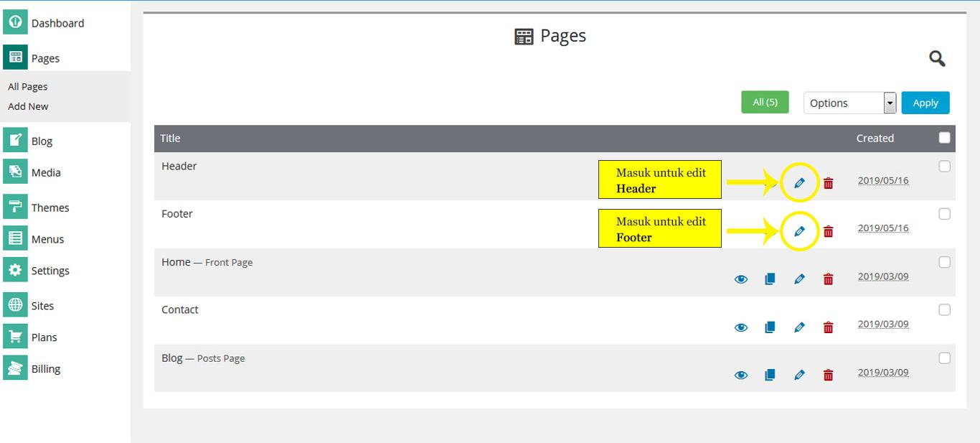980x443 pixels.
Task: Check the Home row checkbox
Action: coord(944,262)
